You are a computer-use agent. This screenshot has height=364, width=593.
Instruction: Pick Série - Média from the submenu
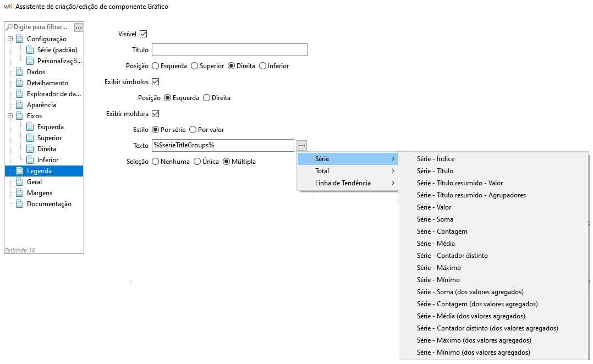[436, 244]
